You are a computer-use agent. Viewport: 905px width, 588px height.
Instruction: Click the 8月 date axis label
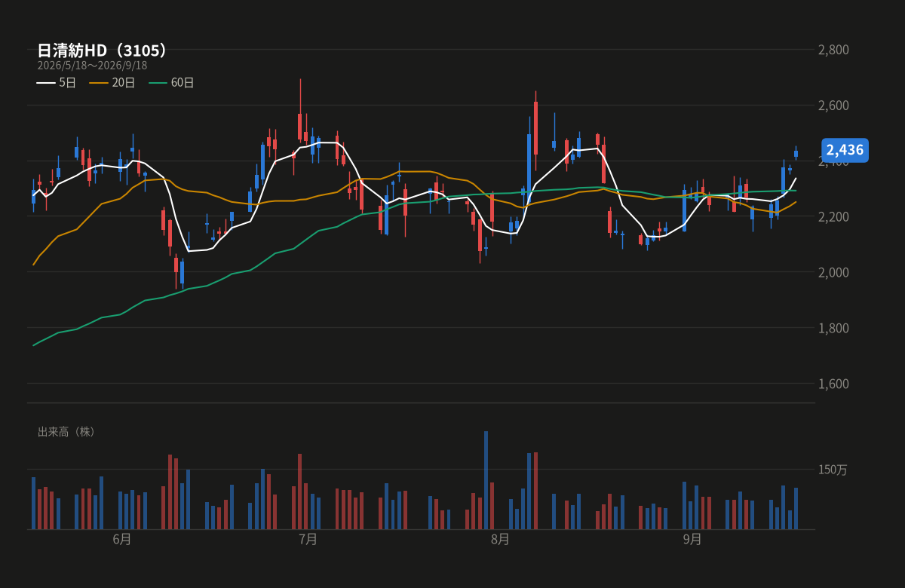[500, 540]
